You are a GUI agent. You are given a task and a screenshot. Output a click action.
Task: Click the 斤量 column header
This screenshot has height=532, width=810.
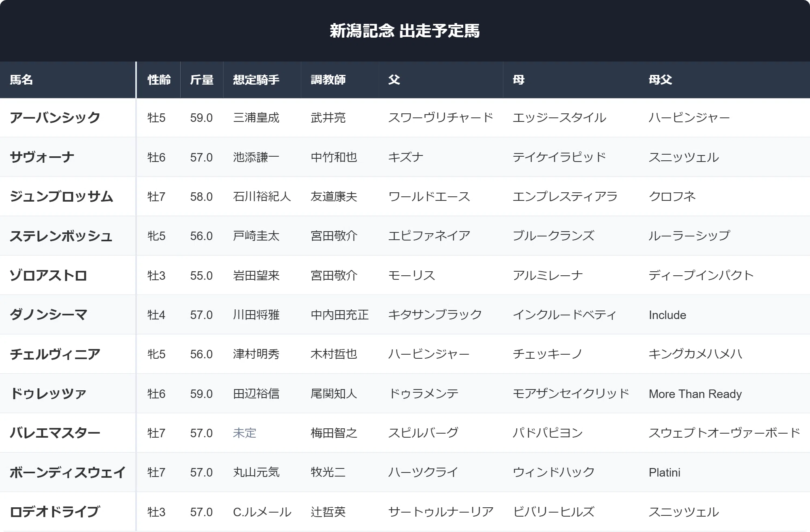tap(202, 80)
